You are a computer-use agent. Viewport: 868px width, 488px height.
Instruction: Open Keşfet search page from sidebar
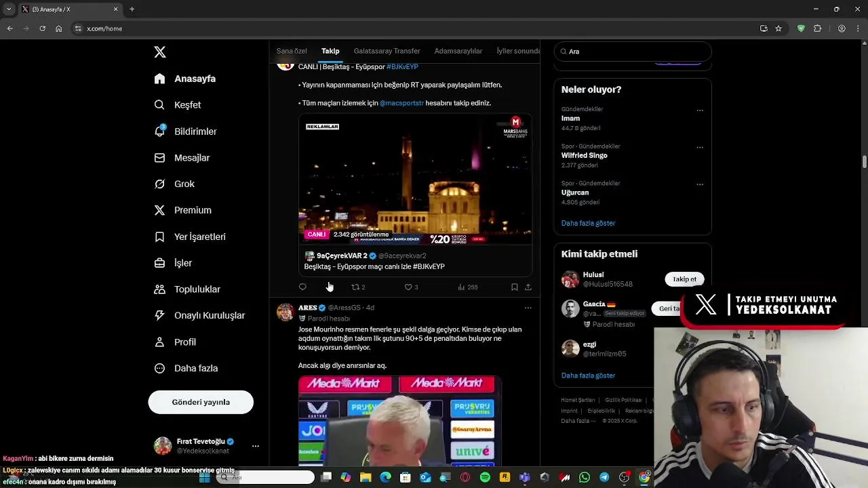[178, 105]
